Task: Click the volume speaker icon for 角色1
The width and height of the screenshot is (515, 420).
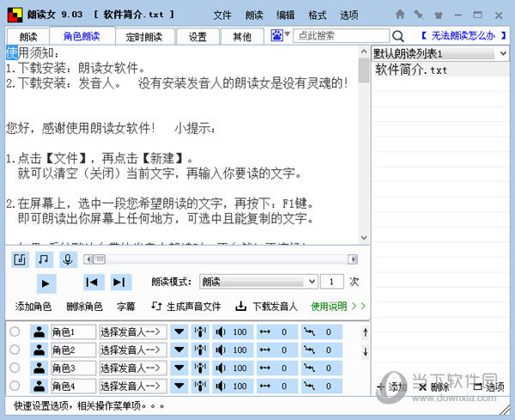Action: click(220, 332)
